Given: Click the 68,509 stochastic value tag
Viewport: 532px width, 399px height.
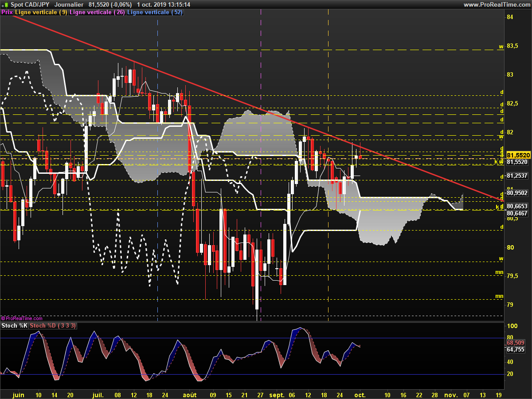Looking at the screenshot, I should 515,343.
